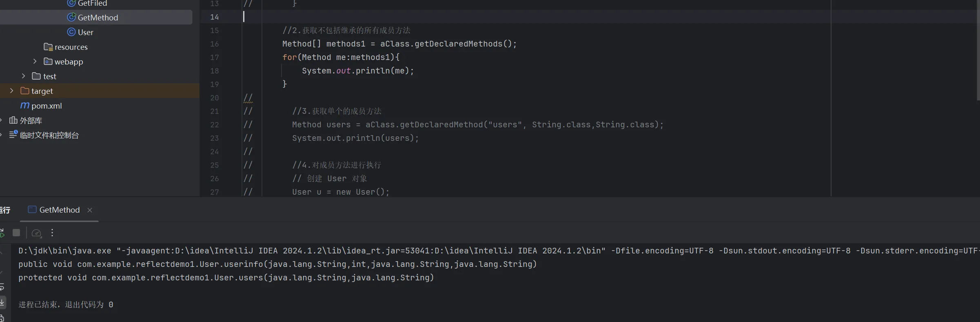Click the resources folder icon
The width and height of the screenshot is (980, 322).
click(48, 47)
